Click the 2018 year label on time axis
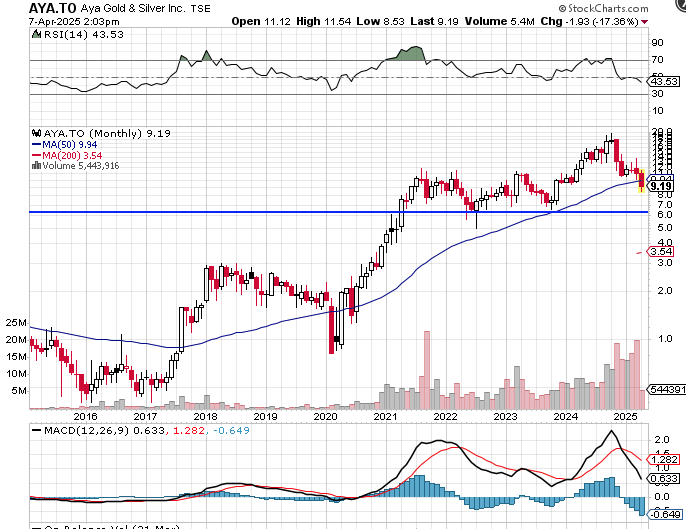 206,417
